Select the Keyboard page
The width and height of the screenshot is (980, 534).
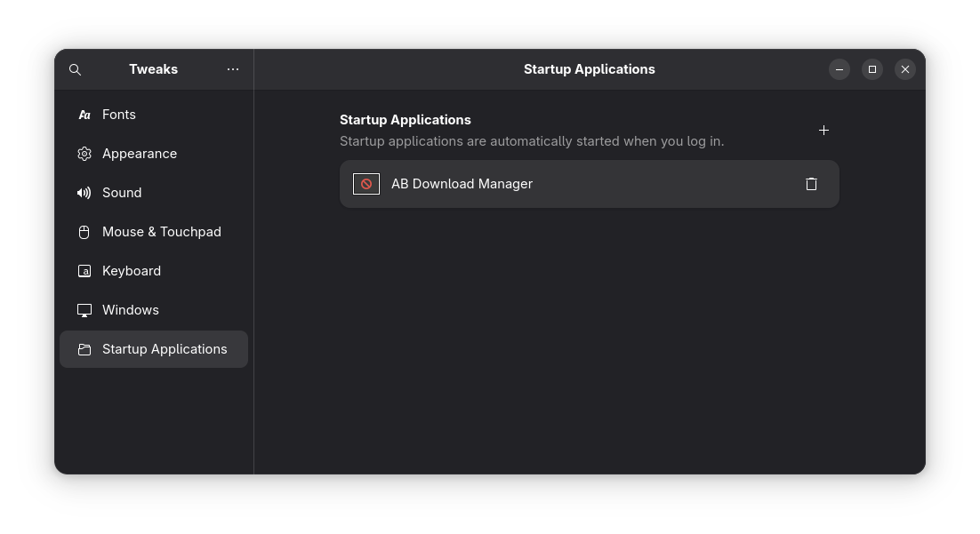pyautogui.click(x=154, y=271)
